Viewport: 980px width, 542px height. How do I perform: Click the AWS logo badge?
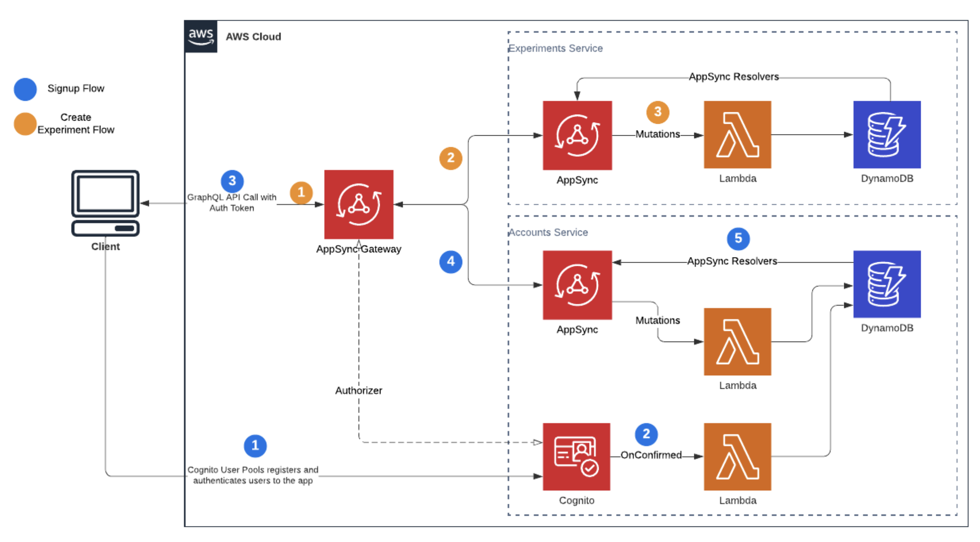(x=201, y=37)
